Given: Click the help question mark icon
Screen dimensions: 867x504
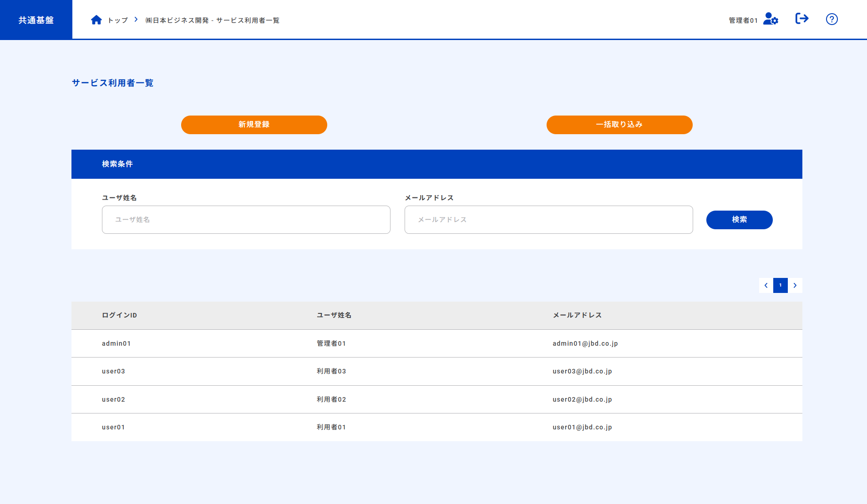Looking at the screenshot, I should tap(832, 19).
